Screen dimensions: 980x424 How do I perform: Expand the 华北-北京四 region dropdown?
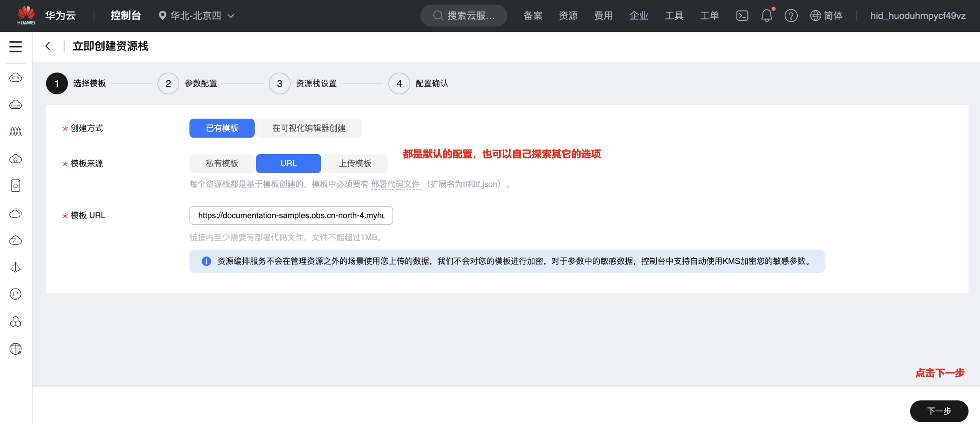[x=197, y=16]
